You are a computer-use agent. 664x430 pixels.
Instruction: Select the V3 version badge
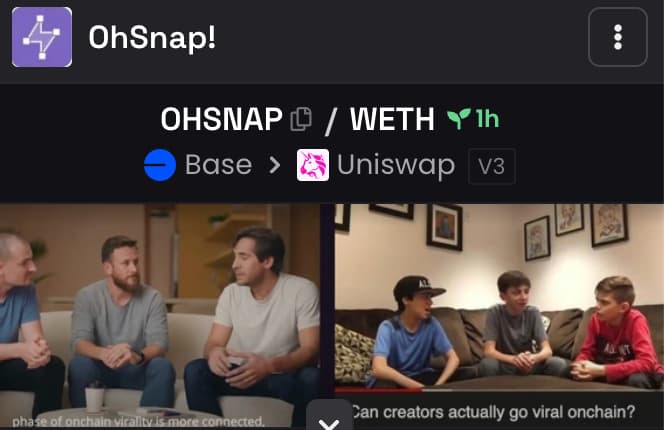pos(492,166)
